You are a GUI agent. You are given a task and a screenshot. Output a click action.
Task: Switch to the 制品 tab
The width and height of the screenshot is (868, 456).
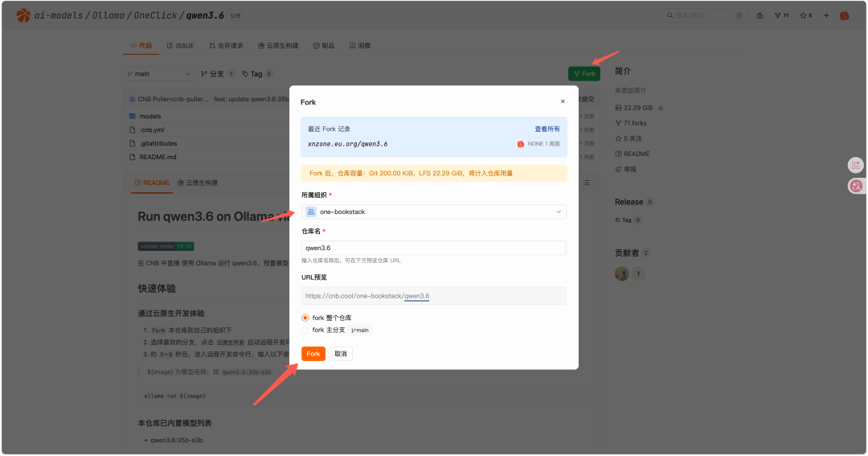coord(324,45)
